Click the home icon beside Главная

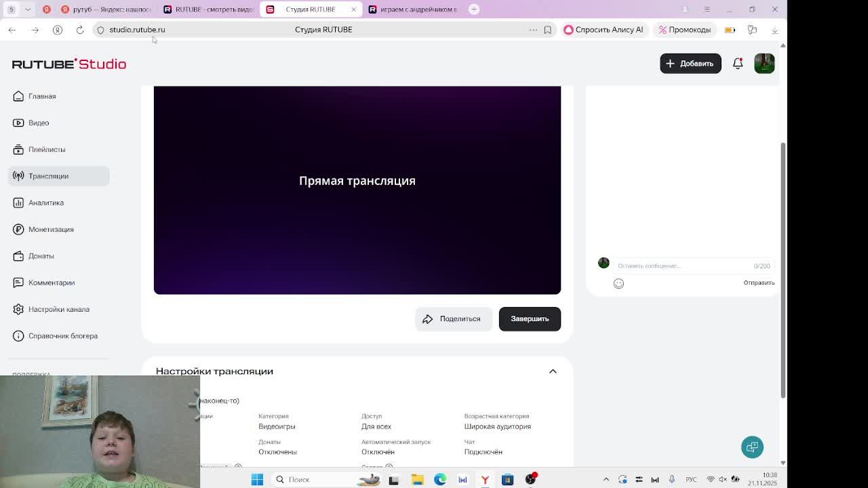pyautogui.click(x=18, y=96)
